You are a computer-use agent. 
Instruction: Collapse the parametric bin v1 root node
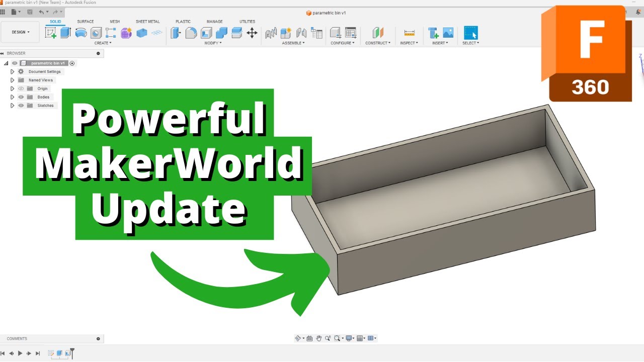click(x=6, y=63)
